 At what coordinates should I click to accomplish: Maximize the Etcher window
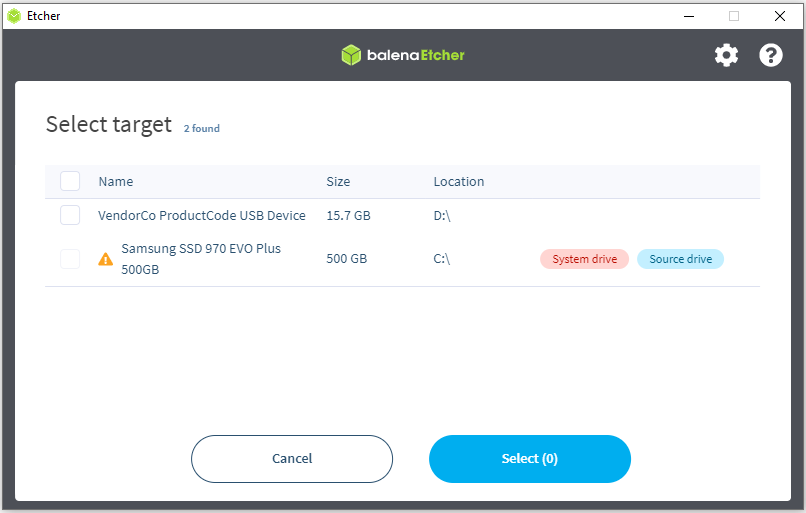734,16
